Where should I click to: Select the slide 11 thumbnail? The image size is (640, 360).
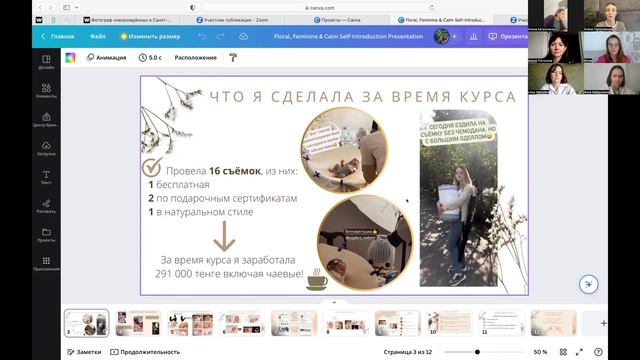click(501, 323)
